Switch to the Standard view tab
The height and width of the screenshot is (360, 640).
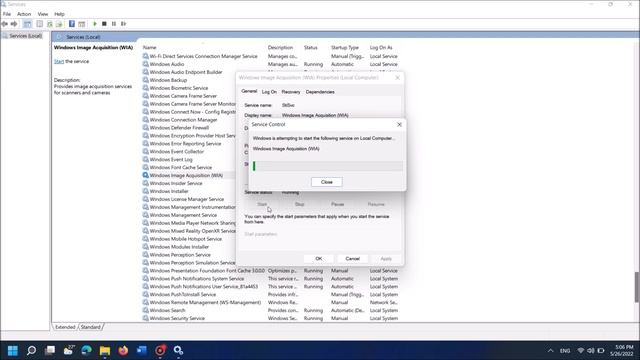91,327
